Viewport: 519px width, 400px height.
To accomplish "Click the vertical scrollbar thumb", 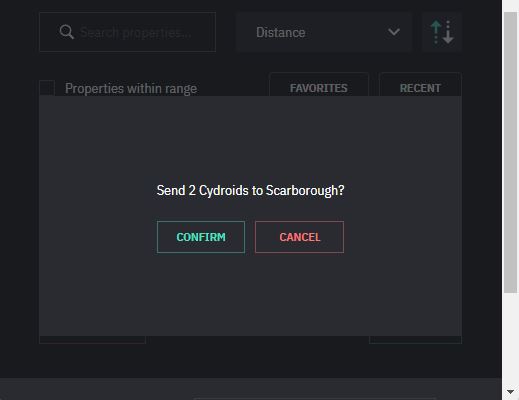I will coord(510,152).
